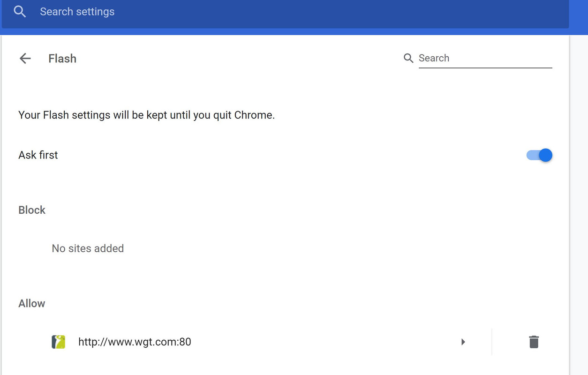Click the Ask first label
The image size is (588, 375).
pos(38,155)
